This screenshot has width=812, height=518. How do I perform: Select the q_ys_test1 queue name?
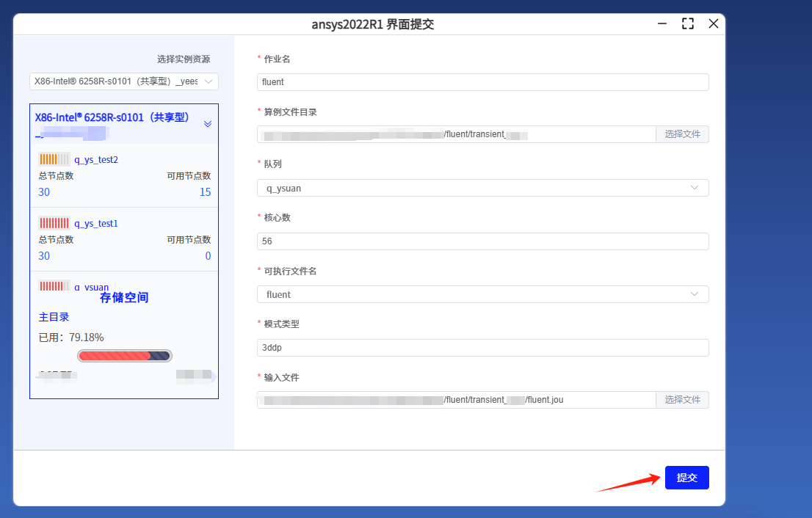(x=96, y=224)
